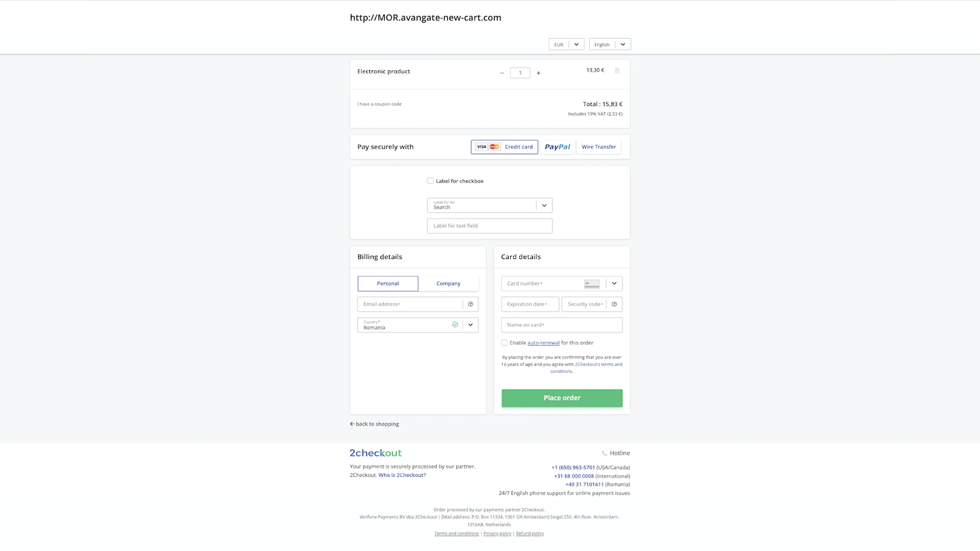The width and height of the screenshot is (980, 551).
Task: Tick the 'Label for checkbox' checkbox
Action: (x=430, y=181)
